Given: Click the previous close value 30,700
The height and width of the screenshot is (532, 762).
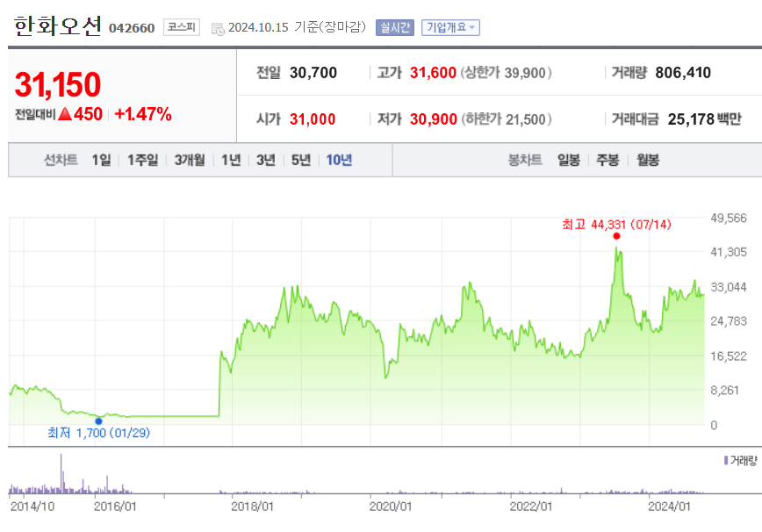Looking at the screenshot, I should click(313, 73).
